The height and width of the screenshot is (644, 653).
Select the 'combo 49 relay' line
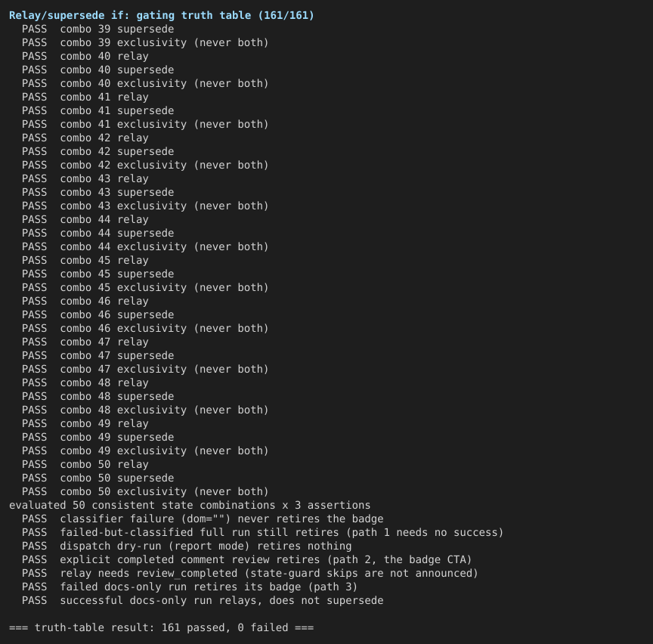click(85, 423)
